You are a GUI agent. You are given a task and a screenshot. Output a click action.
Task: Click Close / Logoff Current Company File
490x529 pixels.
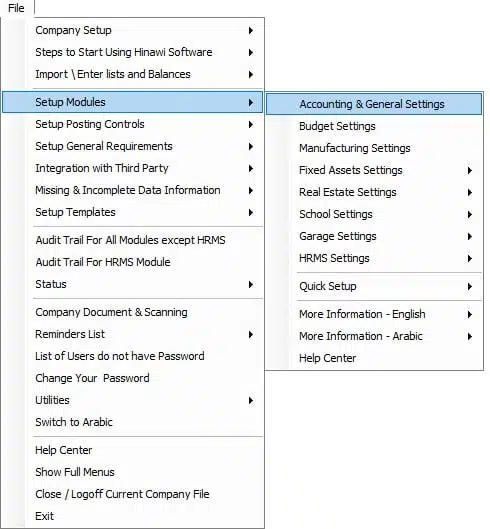pyautogui.click(x=132, y=494)
